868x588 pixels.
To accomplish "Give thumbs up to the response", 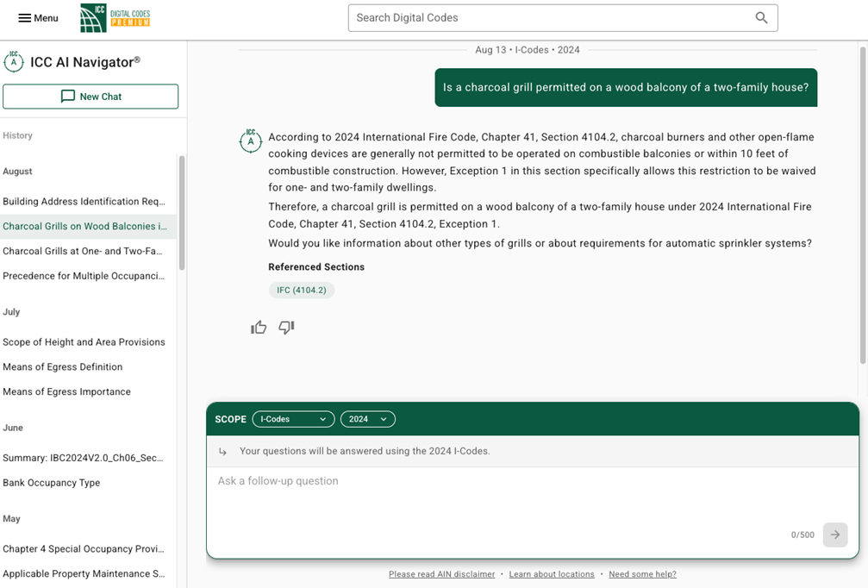I will (259, 328).
